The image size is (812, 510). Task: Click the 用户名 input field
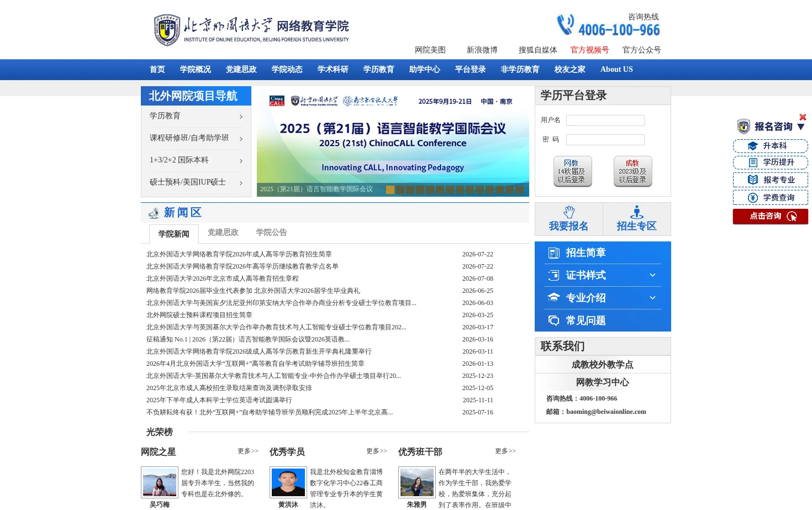pos(605,120)
